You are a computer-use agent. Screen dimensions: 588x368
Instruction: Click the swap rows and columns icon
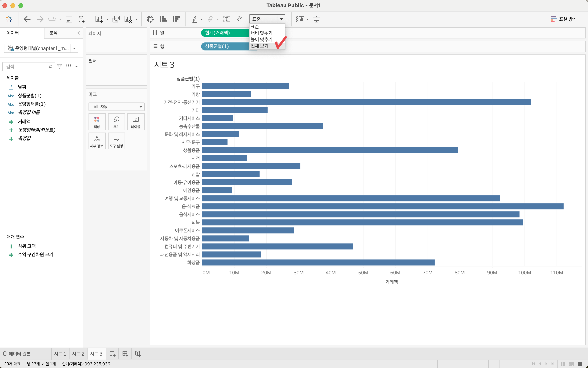(150, 19)
